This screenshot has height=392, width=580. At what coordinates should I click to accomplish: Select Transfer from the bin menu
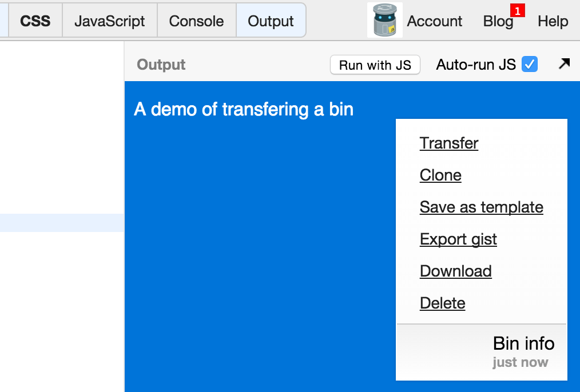click(449, 143)
